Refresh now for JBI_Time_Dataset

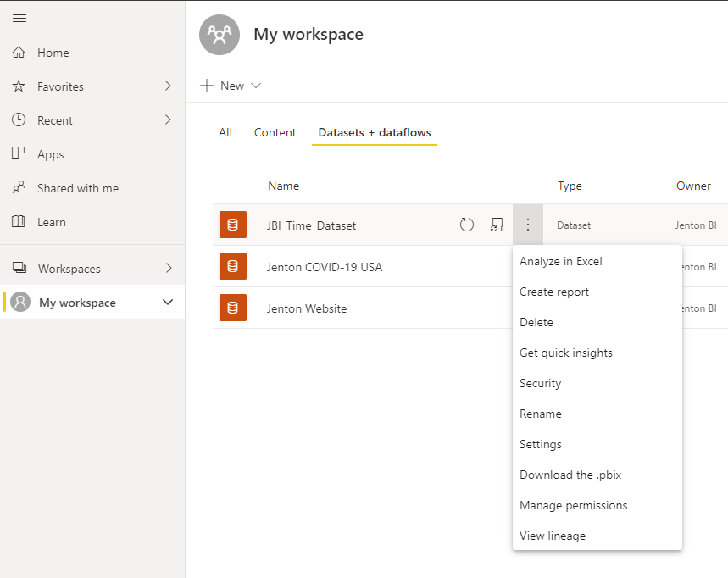click(x=467, y=225)
